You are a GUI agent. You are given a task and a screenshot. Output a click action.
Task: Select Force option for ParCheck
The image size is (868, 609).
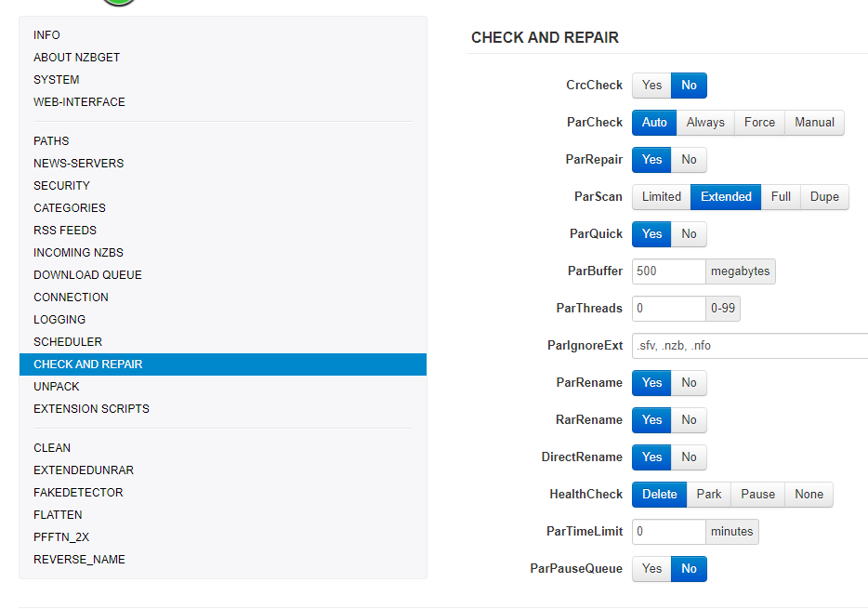pyautogui.click(x=759, y=123)
